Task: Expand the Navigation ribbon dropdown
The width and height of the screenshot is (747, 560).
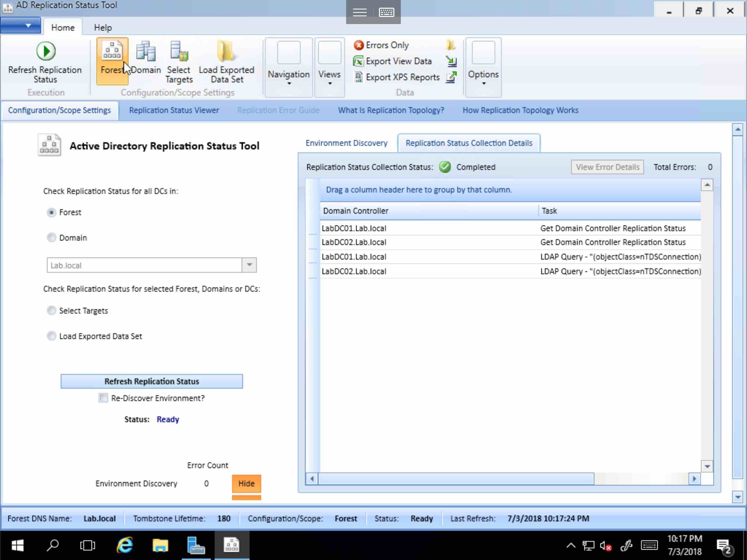Action: click(x=289, y=67)
